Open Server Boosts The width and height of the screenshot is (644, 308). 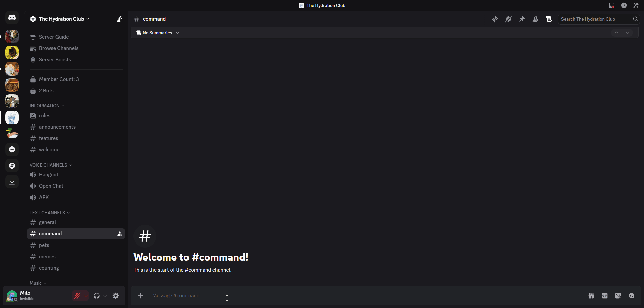(x=76, y=60)
